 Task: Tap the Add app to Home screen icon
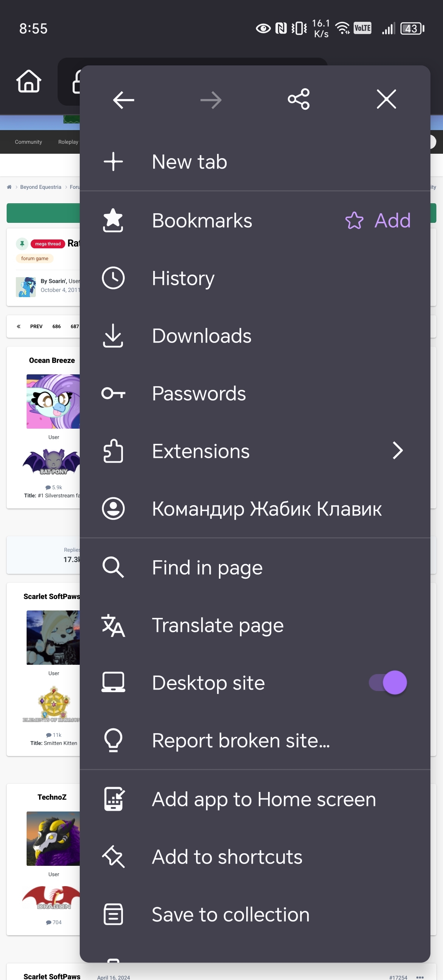(114, 799)
